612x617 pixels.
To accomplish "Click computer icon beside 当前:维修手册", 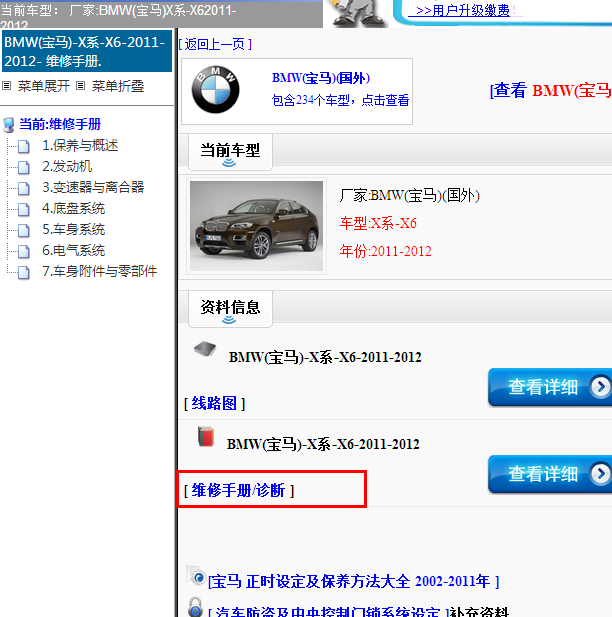I will click(9, 125).
